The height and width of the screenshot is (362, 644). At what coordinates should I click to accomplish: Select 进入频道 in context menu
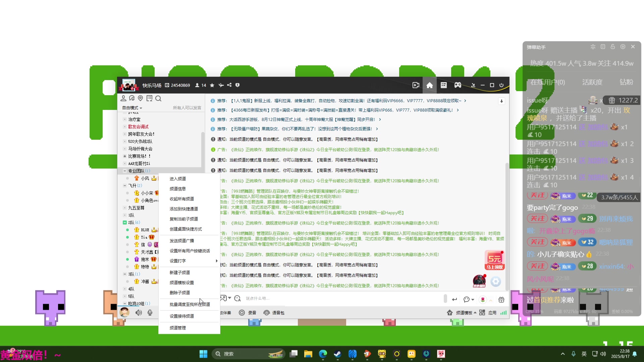tap(189, 179)
